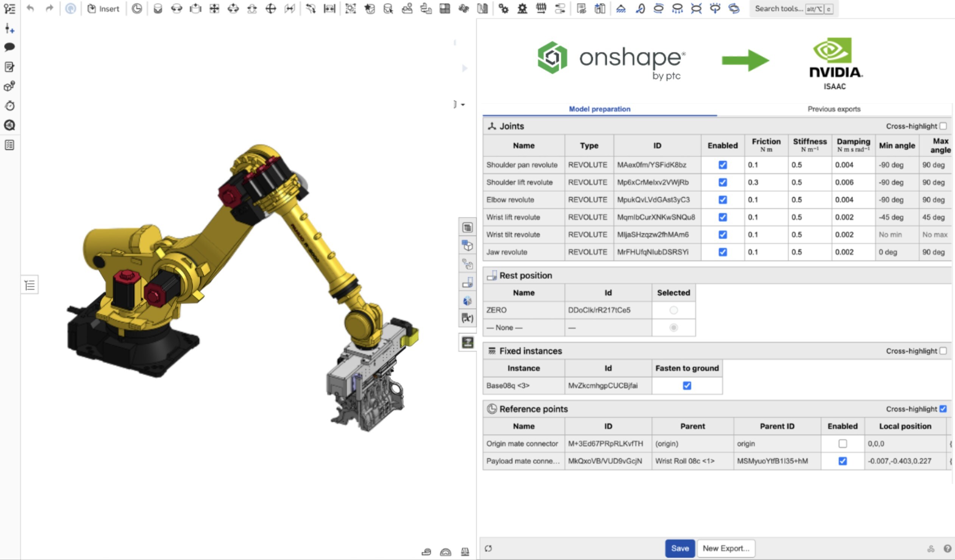Switch to the Previous exports tab
This screenshot has width=955, height=560.
pyautogui.click(x=833, y=109)
